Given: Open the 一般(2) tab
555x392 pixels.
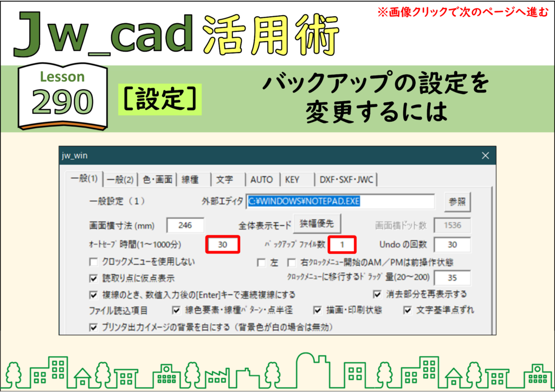Looking at the screenshot, I should point(120,180).
